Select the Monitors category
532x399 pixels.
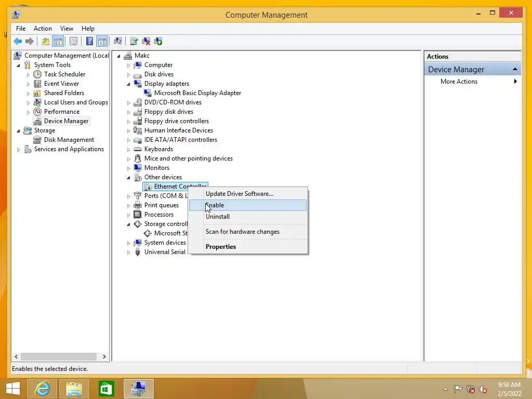click(x=157, y=168)
